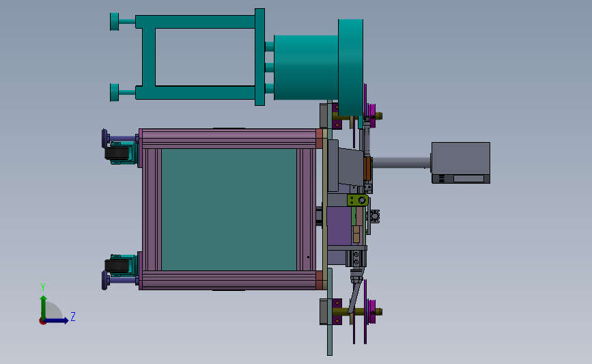Image resolution: width=592 pixels, height=364 pixels.
Task: Click the green Y axis arrow of the triad
Action: click(x=44, y=307)
